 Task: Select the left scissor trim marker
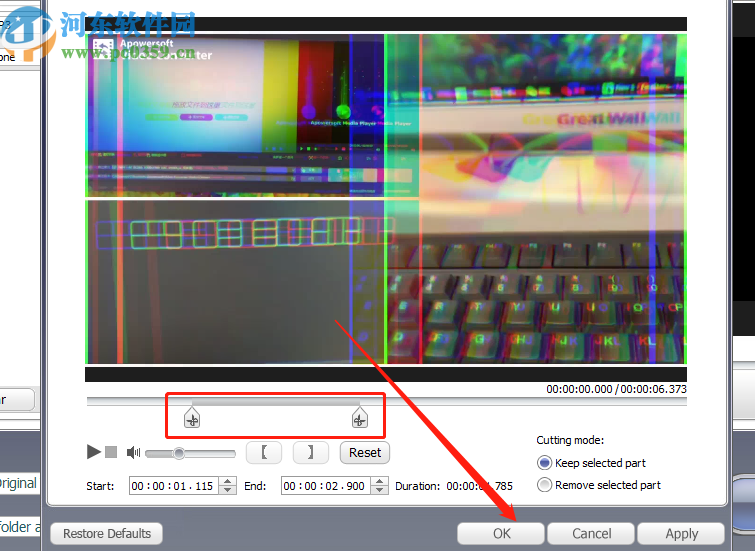click(192, 417)
